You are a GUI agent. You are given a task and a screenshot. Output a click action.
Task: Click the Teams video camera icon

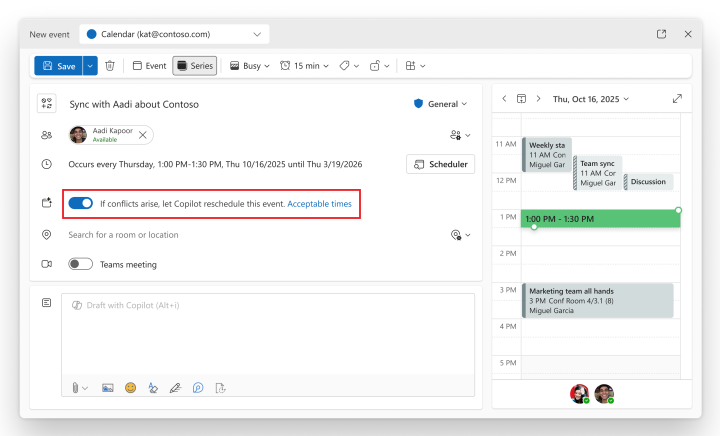click(46, 264)
